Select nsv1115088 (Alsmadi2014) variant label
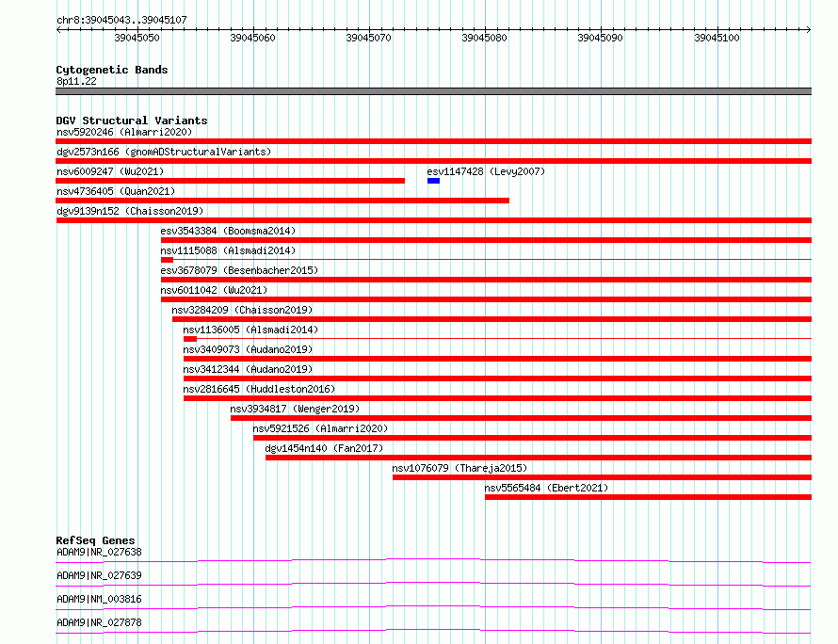838x644 pixels. (228, 250)
